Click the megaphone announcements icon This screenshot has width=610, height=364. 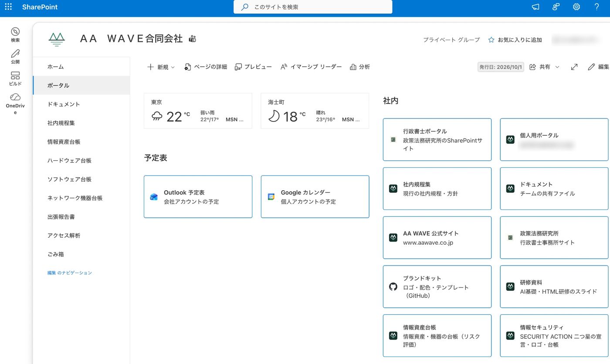[536, 7]
